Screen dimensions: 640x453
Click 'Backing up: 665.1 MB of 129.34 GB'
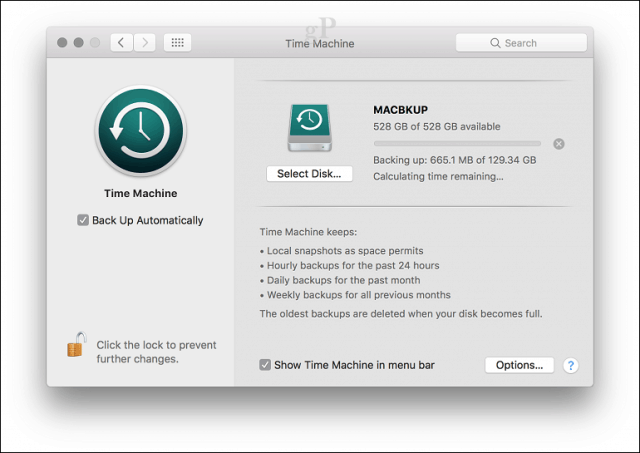(x=455, y=160)
